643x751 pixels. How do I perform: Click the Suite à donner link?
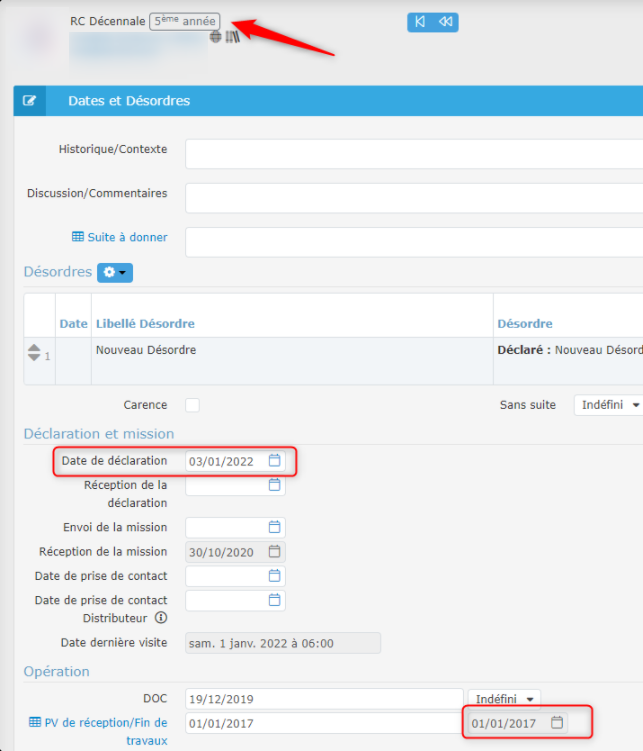click(x=119, y=238)
